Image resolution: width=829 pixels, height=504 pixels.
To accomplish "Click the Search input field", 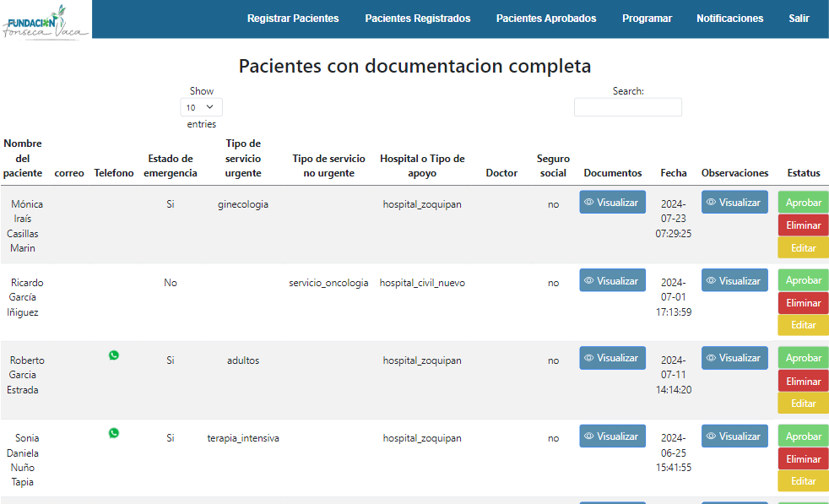I will click(627, 107).
